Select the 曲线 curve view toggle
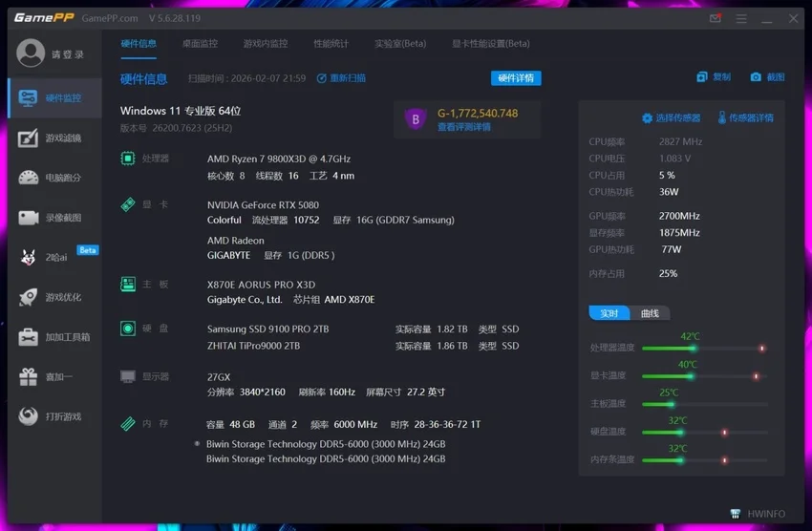Image resolution: width=812 pixels, height=531 pixels. [650, 313]
